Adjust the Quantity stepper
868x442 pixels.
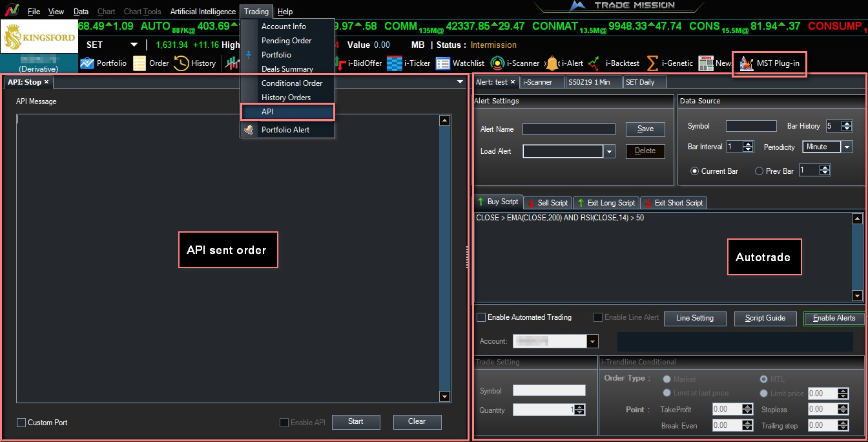click(579, 410)
